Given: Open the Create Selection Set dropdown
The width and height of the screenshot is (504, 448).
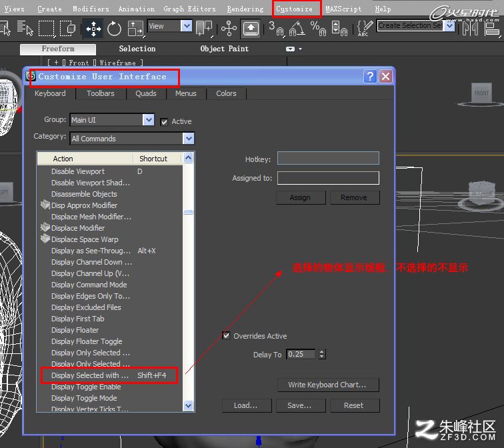Looking at the screenshot, I should (450, 26).
